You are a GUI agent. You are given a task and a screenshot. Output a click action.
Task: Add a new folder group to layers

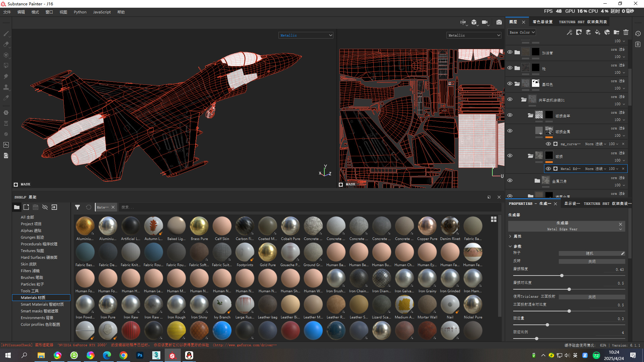point(616,33)
